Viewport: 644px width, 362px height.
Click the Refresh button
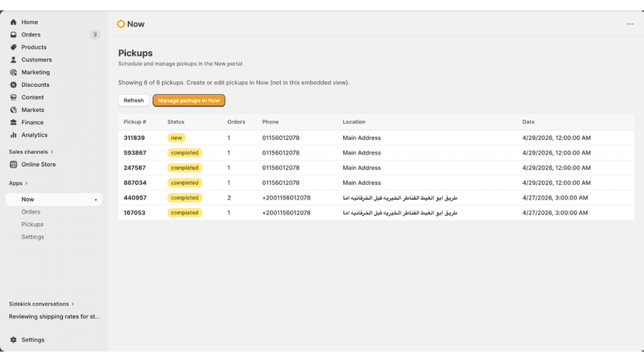coord(134,100)
